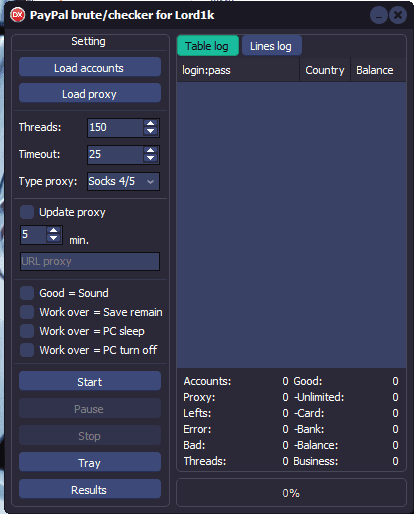Click the -Card: counter label
The height and width of the screenshot is (514, 414).
(x=309, y=413)
